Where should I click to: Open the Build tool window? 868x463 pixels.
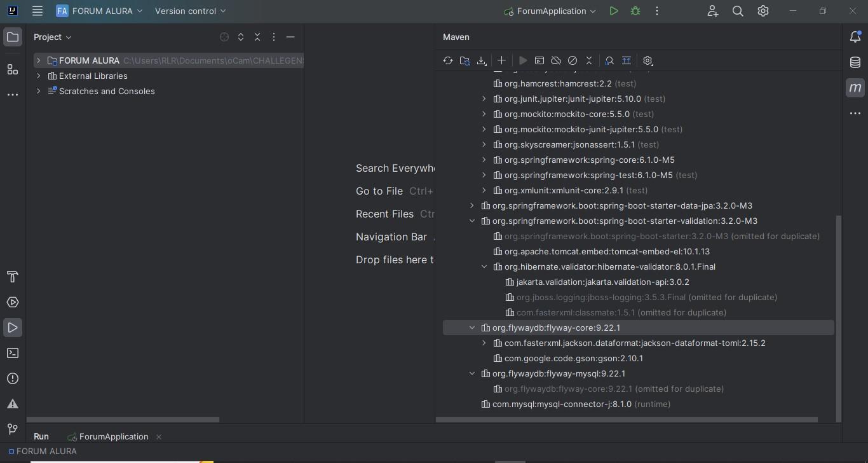13,277
